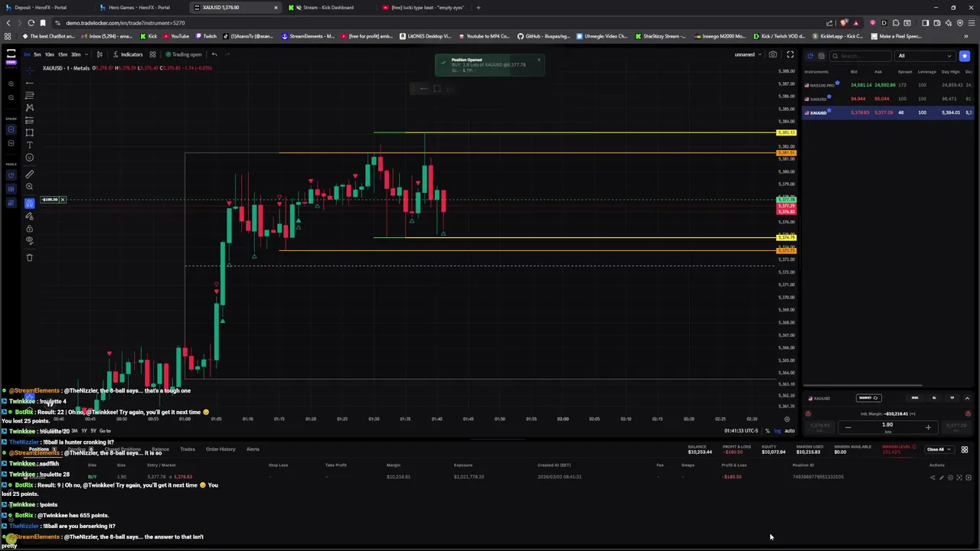Toggle the favorites star filter button

click(x=965, y=56)
